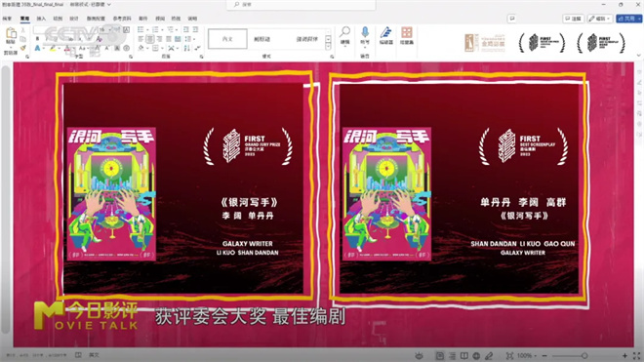
Task: Toggle show paragraph marks
Action: (197, 48)
